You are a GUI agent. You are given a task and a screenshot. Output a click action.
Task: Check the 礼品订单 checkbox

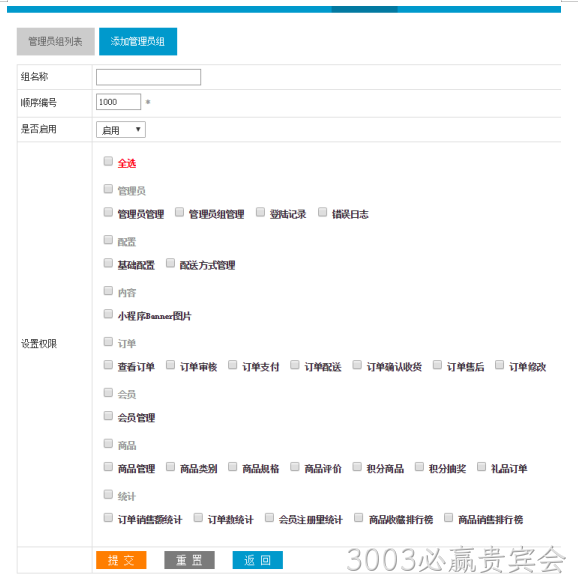point(481,467)
